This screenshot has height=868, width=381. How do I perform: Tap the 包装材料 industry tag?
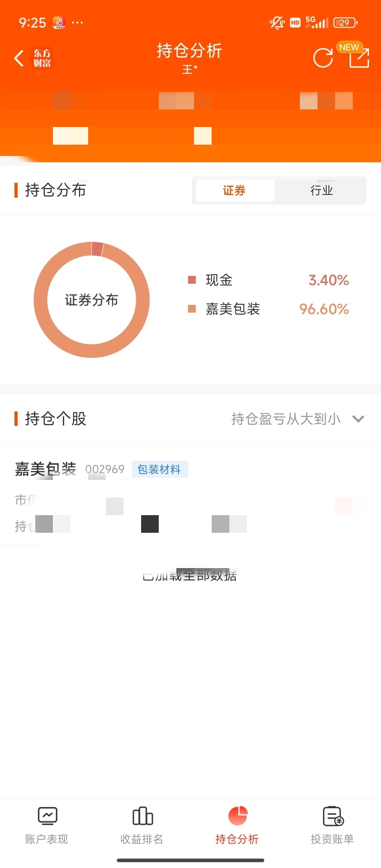pyautogui.click(x=160, y=469)
